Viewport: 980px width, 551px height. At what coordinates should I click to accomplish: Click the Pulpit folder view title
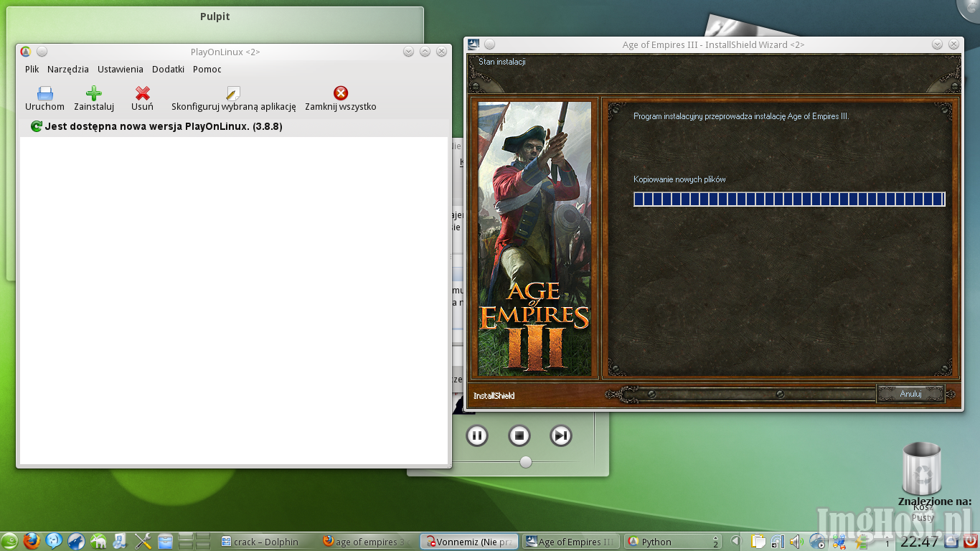click(x=215, y=17)
